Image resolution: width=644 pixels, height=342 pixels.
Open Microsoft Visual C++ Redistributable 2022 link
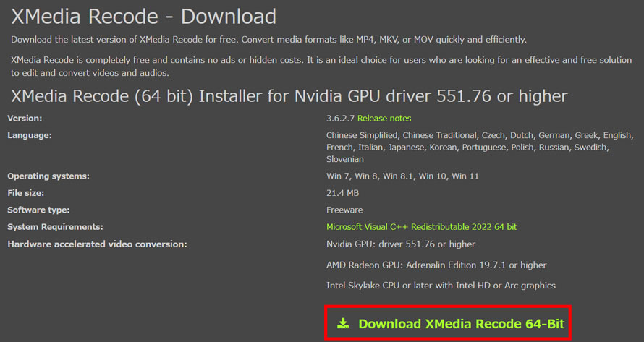click(421, 227)
